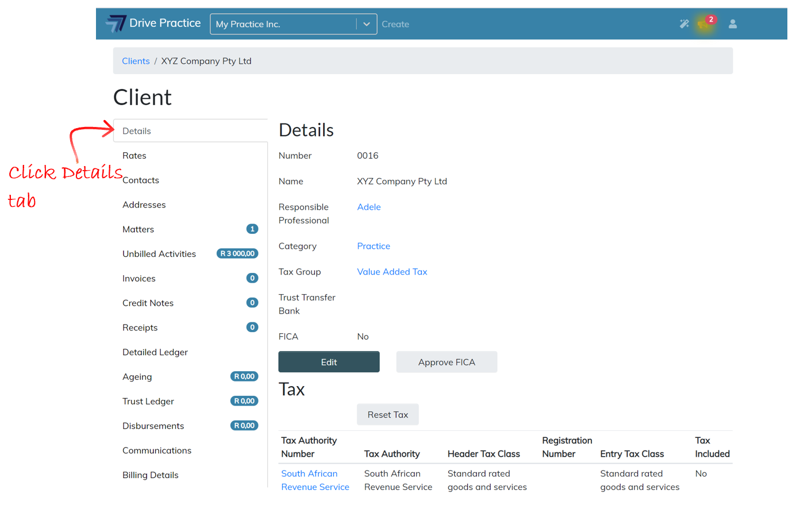Expand the My Practice Inc. dropdown

[x=366, y=24]
